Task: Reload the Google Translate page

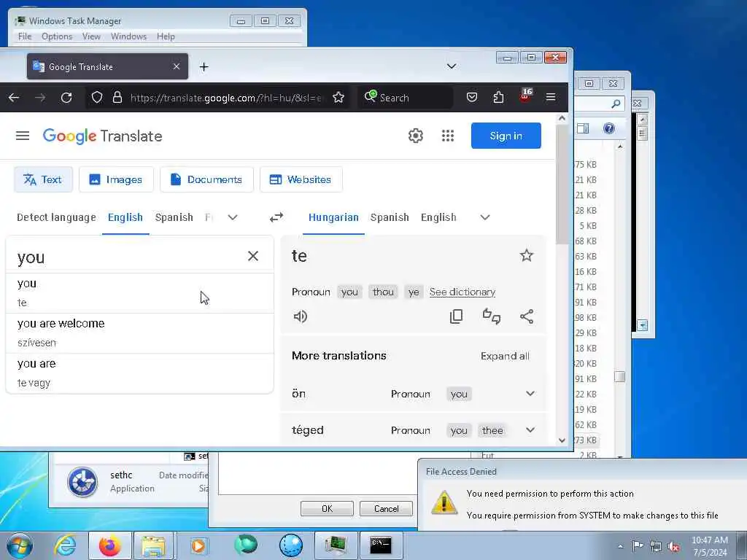Action: point(66,98)
